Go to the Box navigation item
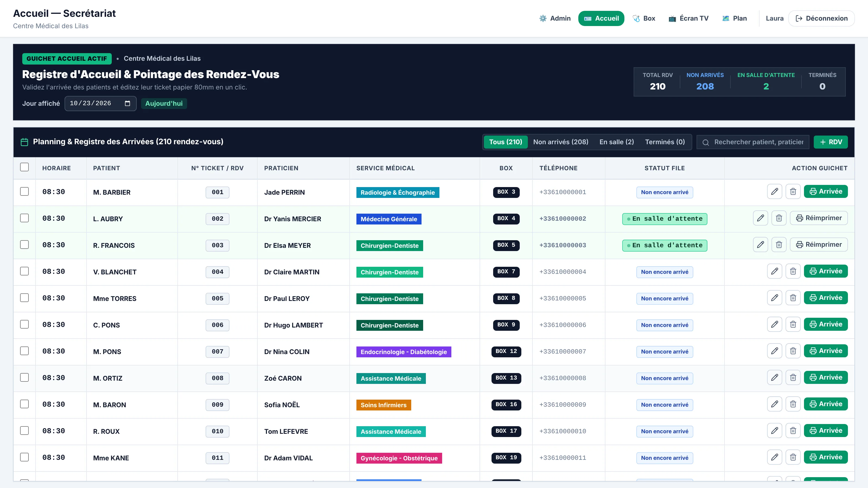 pos(644,18)
